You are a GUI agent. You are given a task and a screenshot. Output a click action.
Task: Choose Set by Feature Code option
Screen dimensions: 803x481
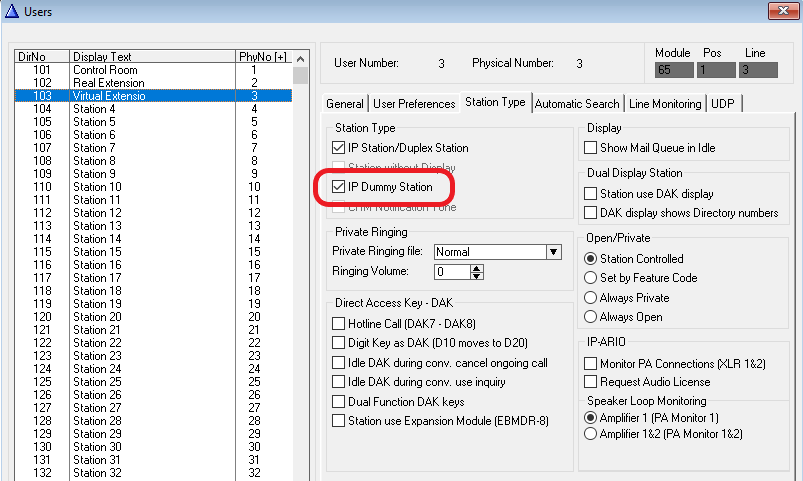click(x=590, y=278)
